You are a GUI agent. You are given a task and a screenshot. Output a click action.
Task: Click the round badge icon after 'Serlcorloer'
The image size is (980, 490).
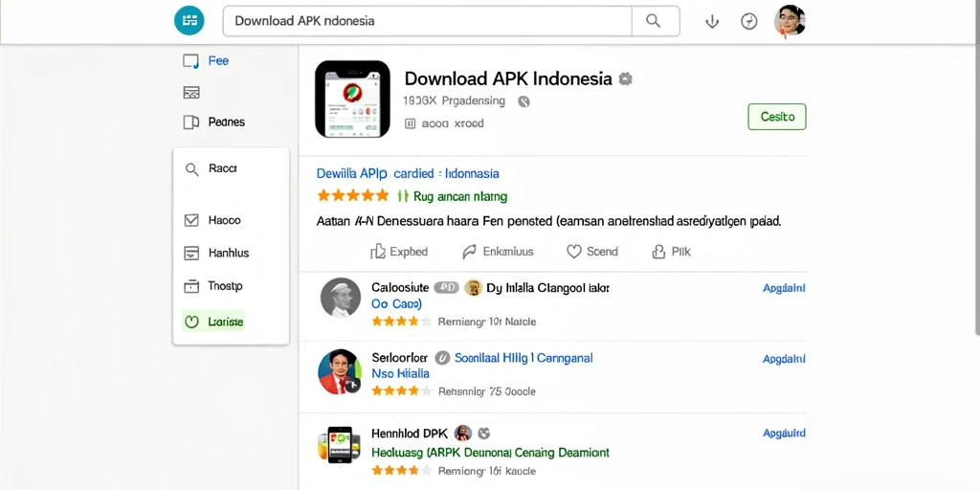[442, 358]
